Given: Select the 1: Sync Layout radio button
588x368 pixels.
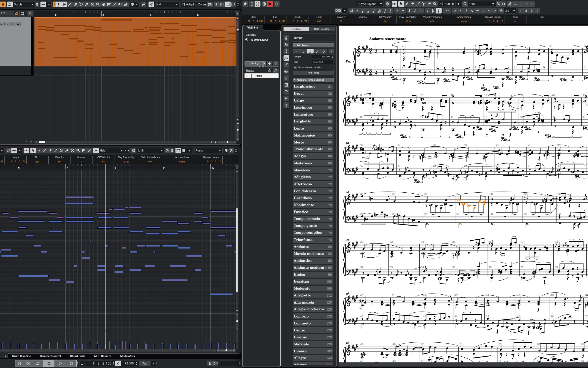Looking at the screenshot, I should [247, 40].
